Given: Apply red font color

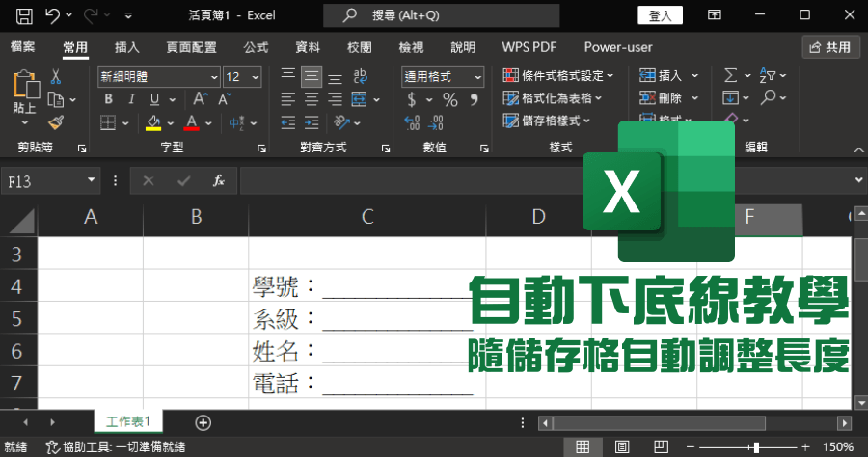Looking at the screenshot, I should point(192,122).
